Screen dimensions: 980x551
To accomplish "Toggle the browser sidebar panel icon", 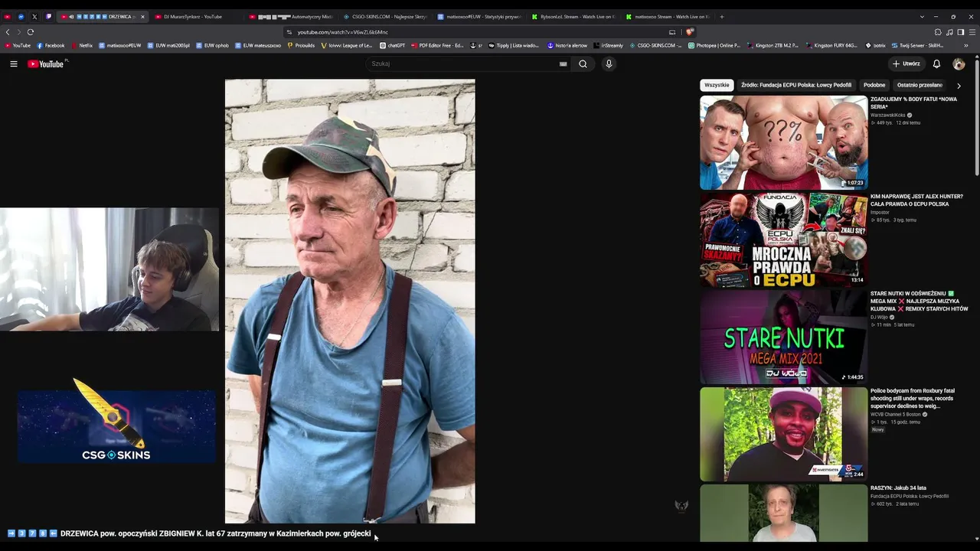I will click(x=961, y=32).
